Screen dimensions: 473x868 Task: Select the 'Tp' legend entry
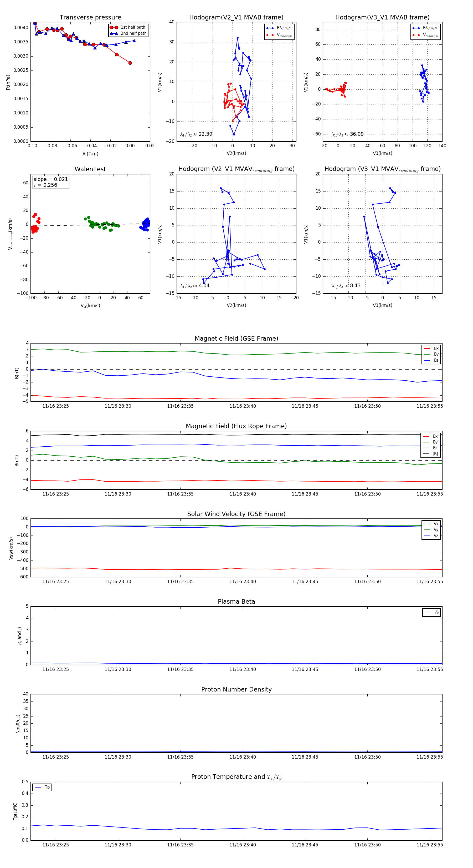point(42,787)
